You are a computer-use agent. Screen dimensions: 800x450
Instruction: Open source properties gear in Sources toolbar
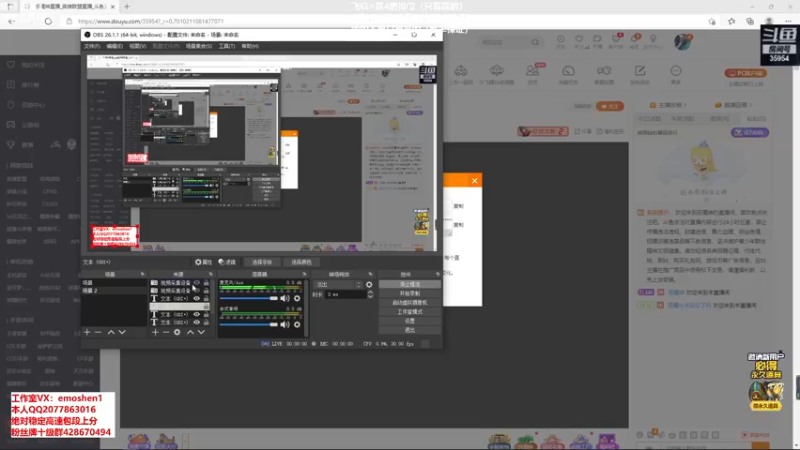pyautogui.click(x=177, y=332)
